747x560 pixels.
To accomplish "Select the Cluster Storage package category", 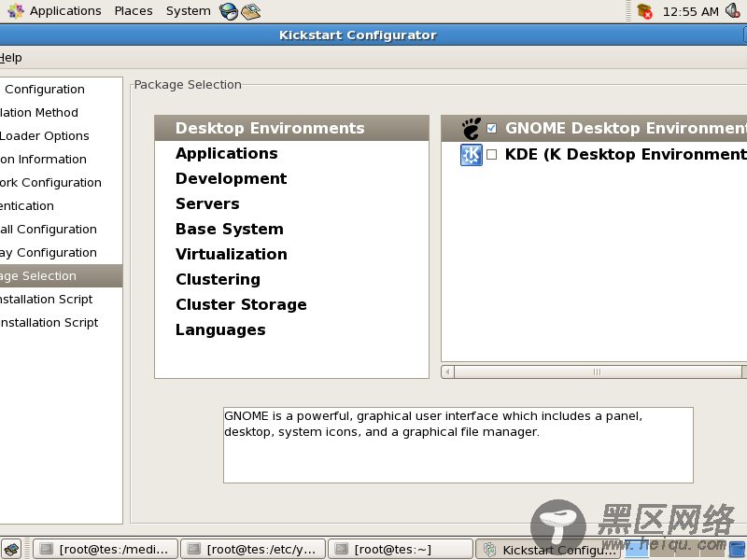I will pos(291,305).
